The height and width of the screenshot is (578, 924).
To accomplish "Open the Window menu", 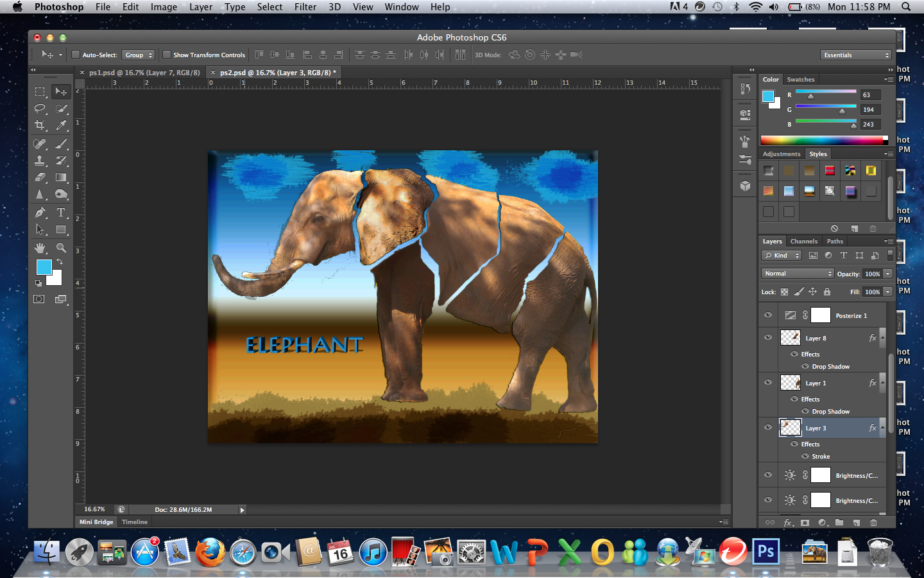I will coord(402,6).
